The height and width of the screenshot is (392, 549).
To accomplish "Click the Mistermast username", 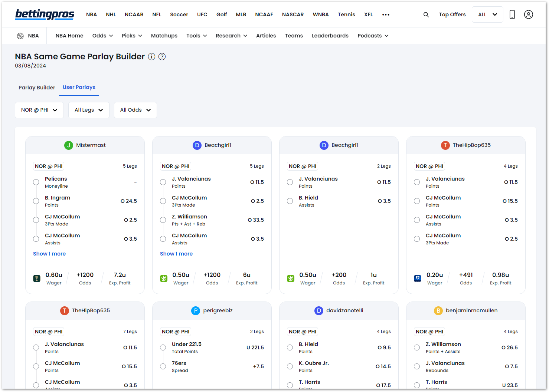I will pos(91,145).
